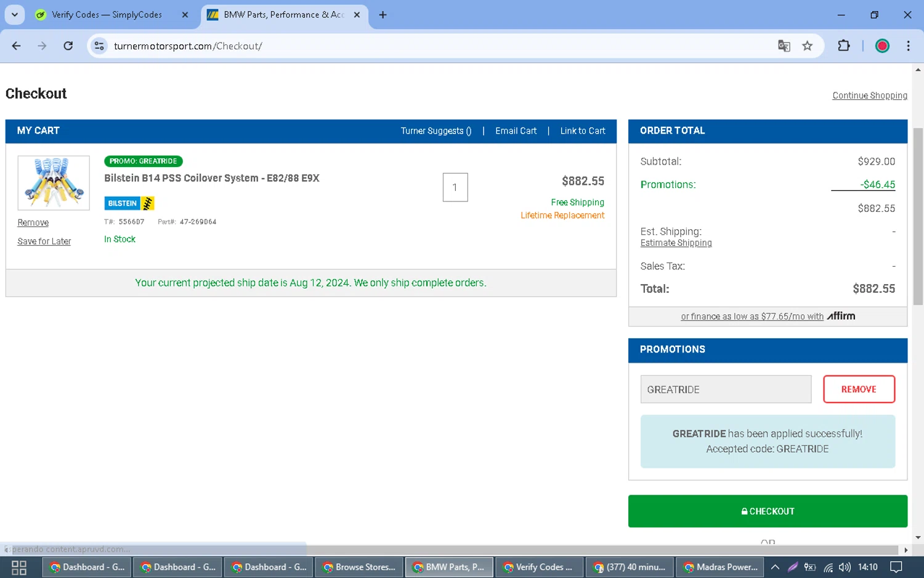Viewport: 924px width, 578px height.
Task: Click the vertical page scrollbar thumb
Action: pyautogui.click(x=918, y=216)
